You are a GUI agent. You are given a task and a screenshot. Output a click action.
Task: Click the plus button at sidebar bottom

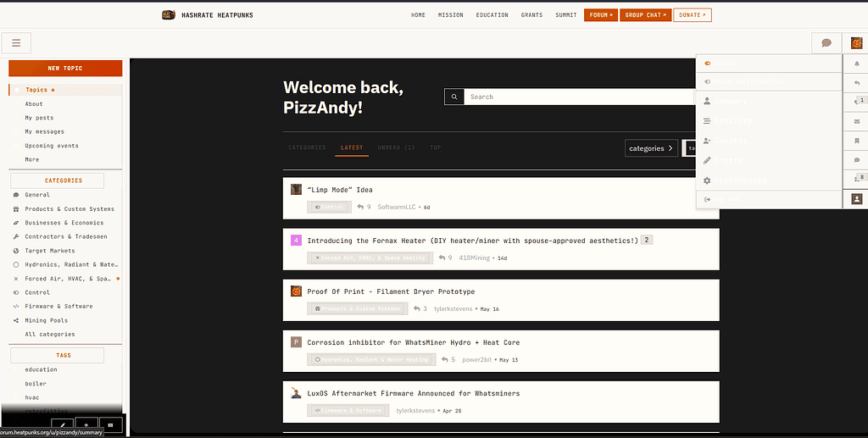pyautogui.click(x=86, y=424)
